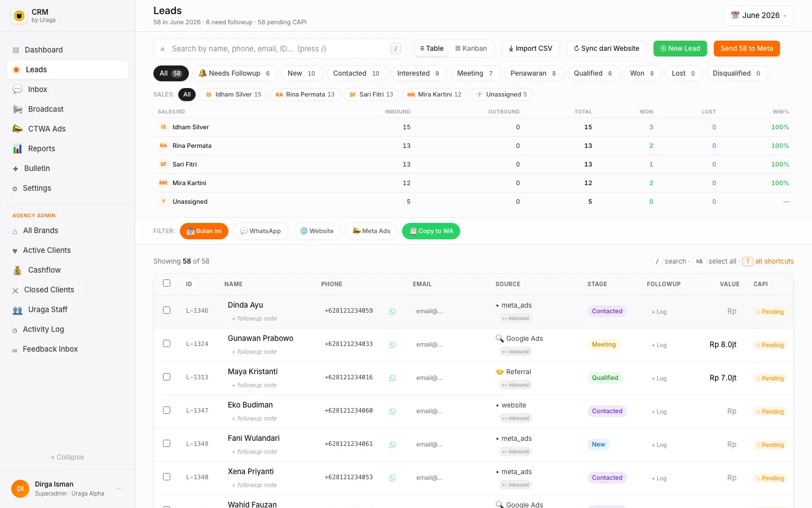Open Activity Log in sidebar
Viewport: 812px width, 508px height.
[x=67, y=329]
